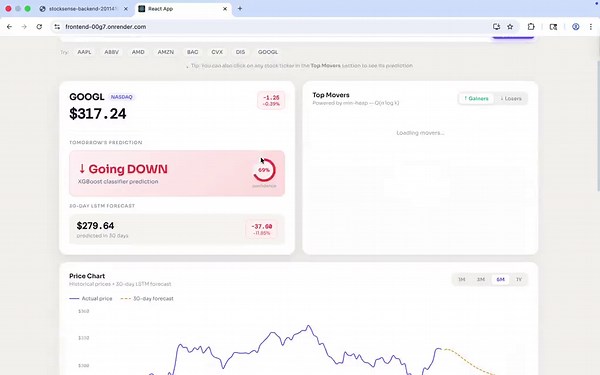The image size is (600, 375).
Task: Click the NASDAQ exchange badge
Action: click(x=121, y=97)
